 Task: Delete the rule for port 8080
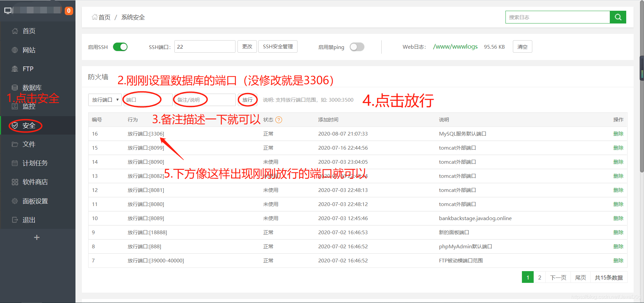pyautogui.click(x=618, y=204)
